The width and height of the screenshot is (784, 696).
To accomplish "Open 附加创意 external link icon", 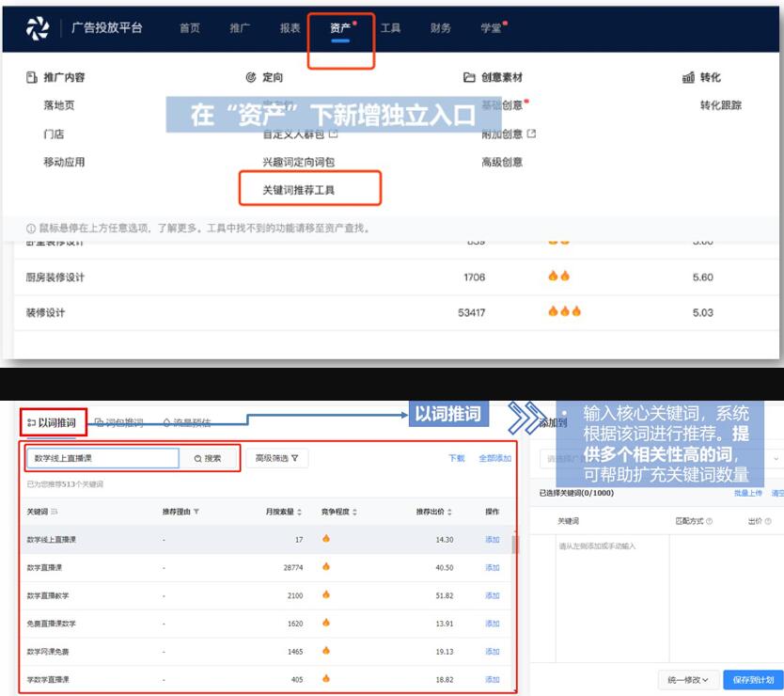I will [x=531, y=134].
